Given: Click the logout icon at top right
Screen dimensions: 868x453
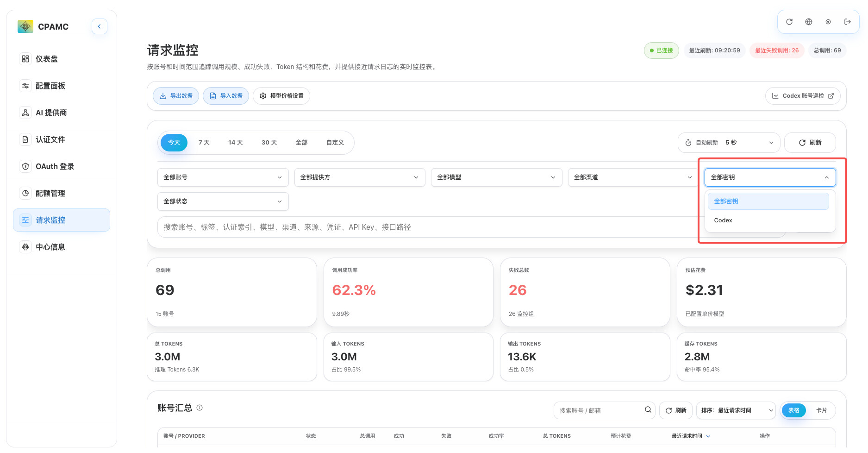Looking at the screenshot, I should point(848,22).
